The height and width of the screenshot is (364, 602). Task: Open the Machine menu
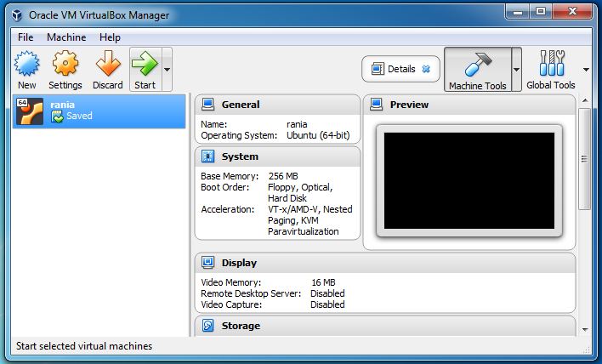pyautogui.click(x=66, y=37)
